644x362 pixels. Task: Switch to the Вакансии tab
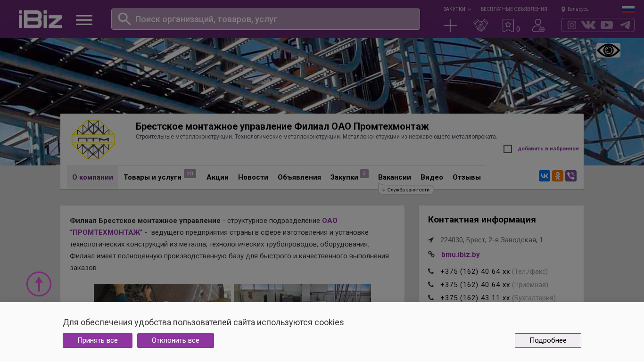coord(395,177)
